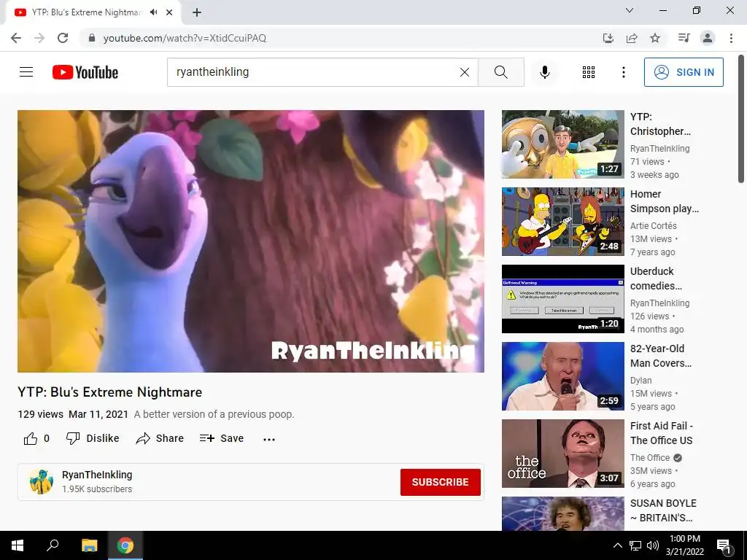Viewport: 747px width, 560px height.
Task: Open the YouTube apps grid
Action: [x=589, y=72]
